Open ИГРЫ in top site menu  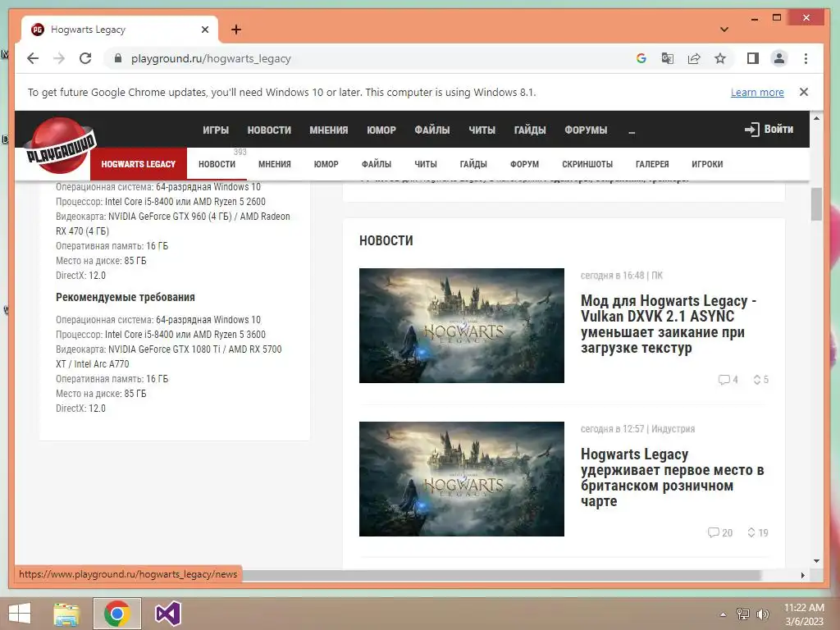pos(216,130)
